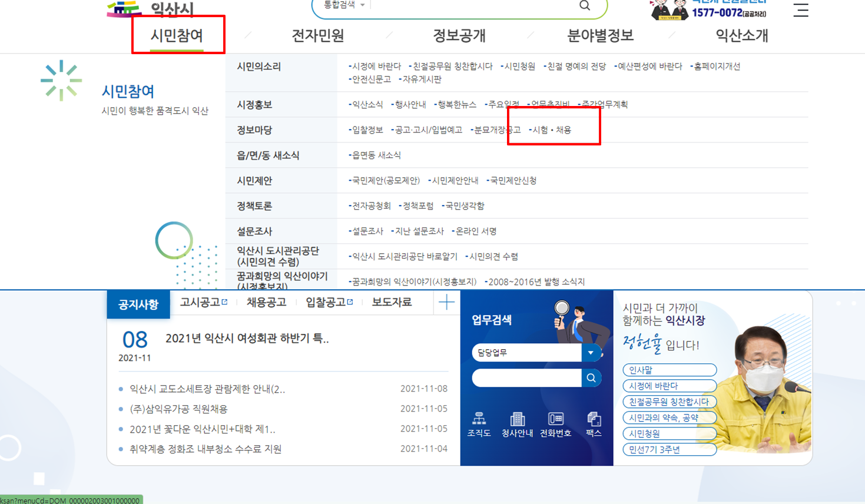The image size is (865, 504).
Task: Open 온라인 서명
Action: [474, 231]
